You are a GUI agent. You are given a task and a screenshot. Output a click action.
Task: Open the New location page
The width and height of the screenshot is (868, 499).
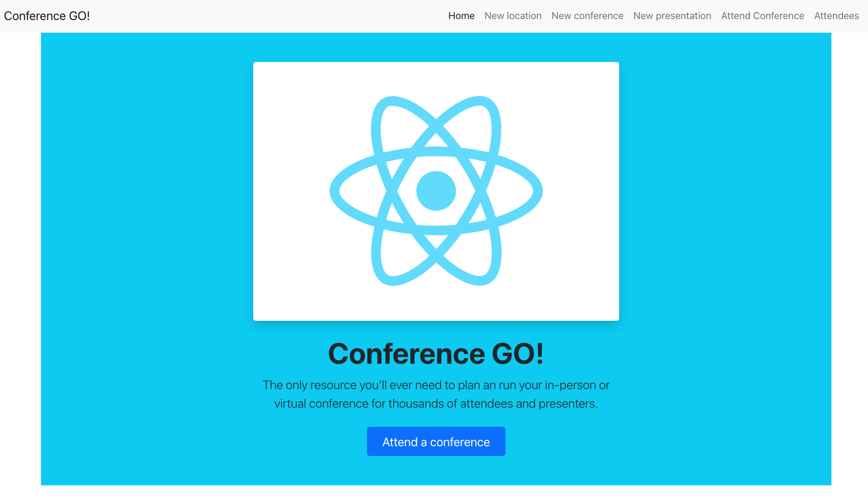(513, 16)
